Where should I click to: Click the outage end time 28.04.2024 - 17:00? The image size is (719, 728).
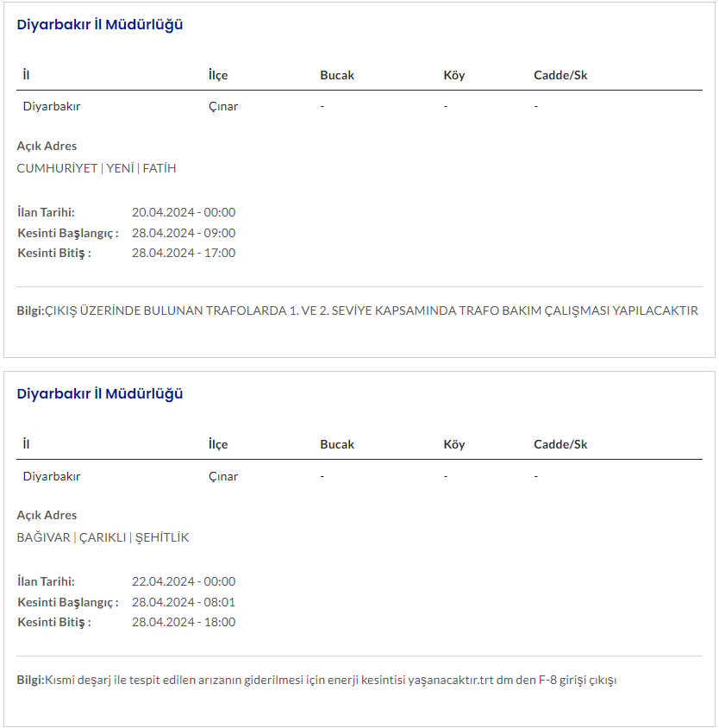[x=184, y=253]
